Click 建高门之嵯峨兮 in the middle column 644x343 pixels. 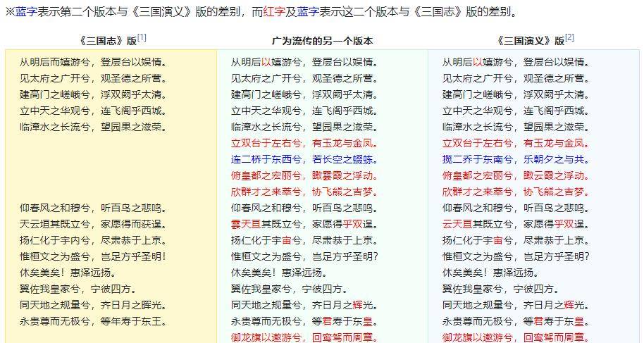266,95
